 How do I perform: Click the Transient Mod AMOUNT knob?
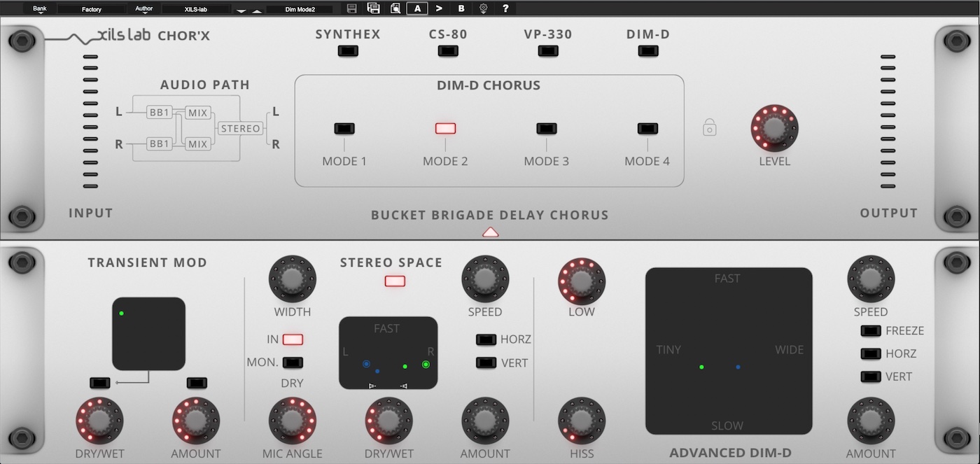click(196, 421)
